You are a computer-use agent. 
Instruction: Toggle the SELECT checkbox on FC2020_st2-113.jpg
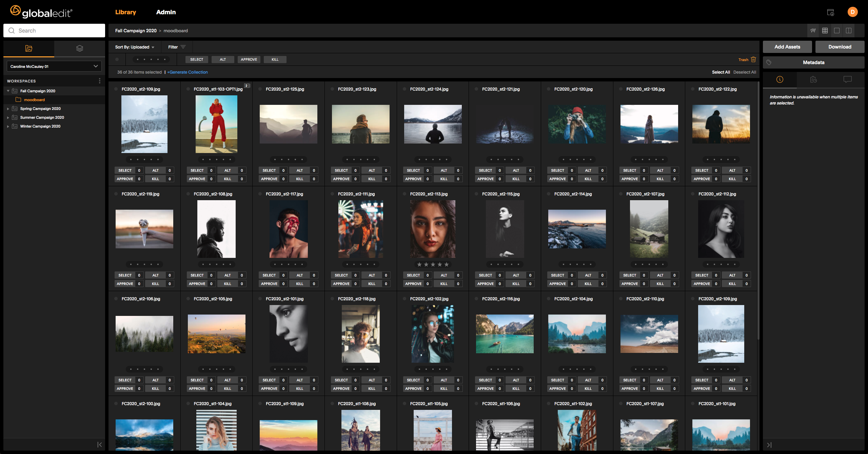click(413, 274)
